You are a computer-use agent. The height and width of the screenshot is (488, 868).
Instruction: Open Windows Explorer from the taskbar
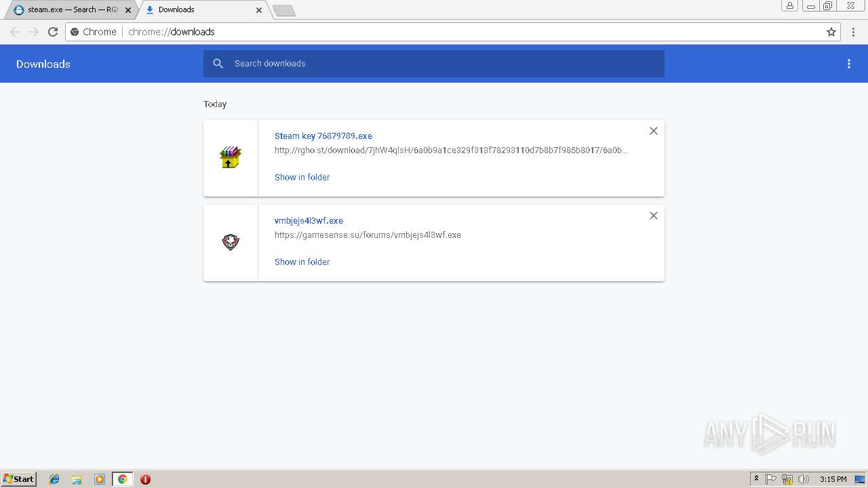(x=77, y=479)
